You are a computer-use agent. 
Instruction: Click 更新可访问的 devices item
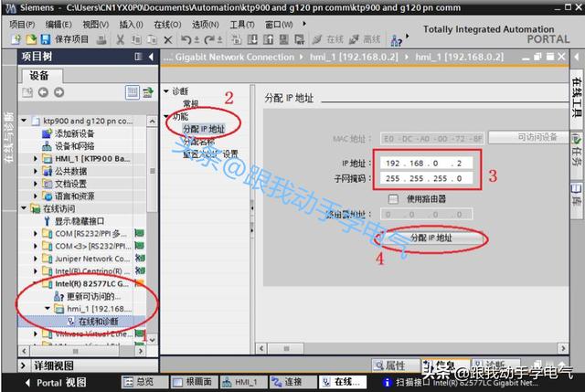pos(93,297)
